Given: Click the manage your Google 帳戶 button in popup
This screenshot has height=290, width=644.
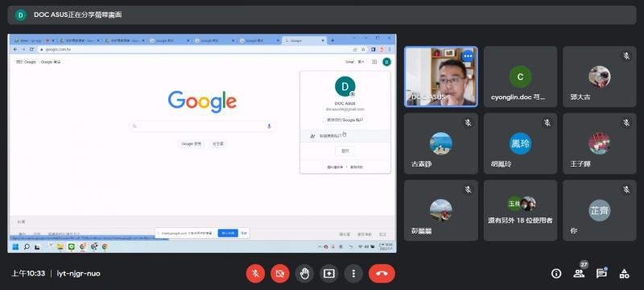Looking at the screenshot, I should click(x=345, y=120).
